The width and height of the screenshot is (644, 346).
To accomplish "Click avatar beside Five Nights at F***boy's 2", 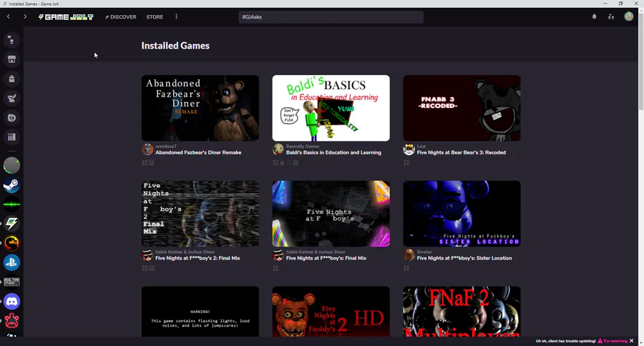I will click(x=147, y=255).
